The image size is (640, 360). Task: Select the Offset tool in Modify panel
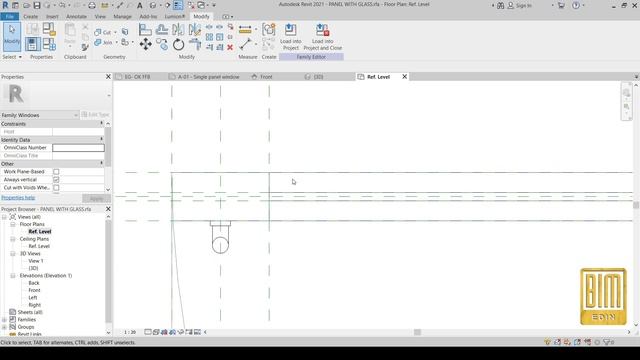tap(162, 29)
